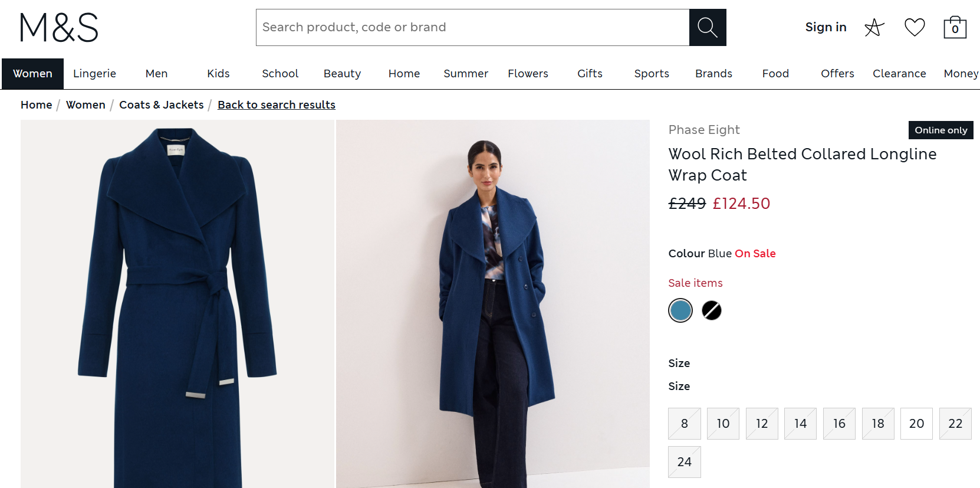Open the Women menu tab
The image size is (980, 488).
coord(32,74)
